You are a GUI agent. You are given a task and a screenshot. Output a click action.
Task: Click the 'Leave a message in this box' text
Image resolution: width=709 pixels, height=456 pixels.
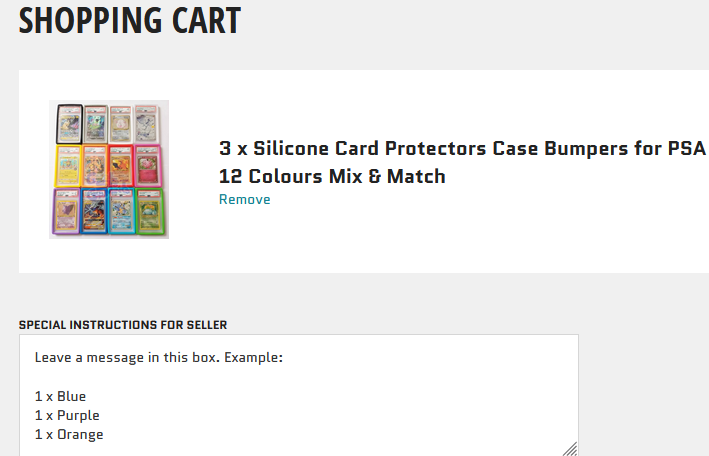(x=126, y=357)
